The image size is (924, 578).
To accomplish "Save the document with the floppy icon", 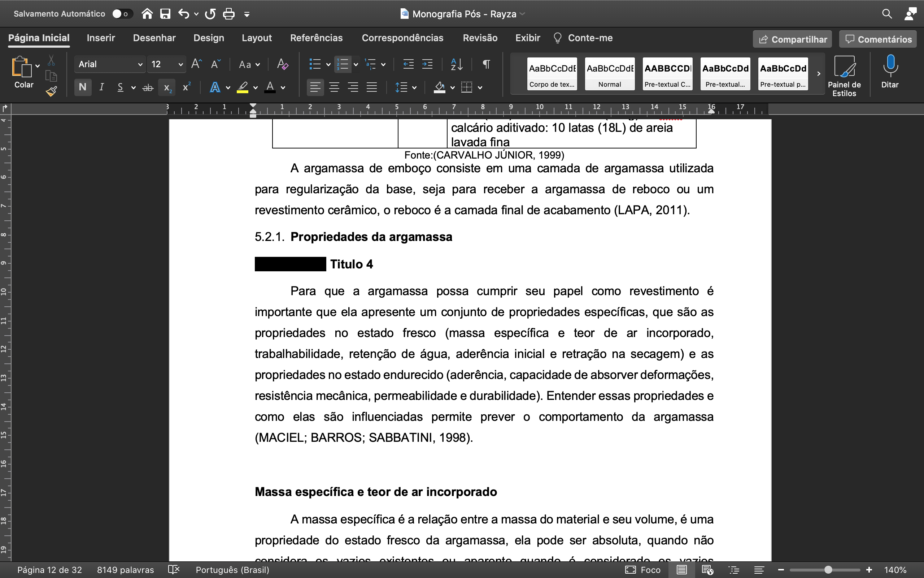I will point(165,14).
